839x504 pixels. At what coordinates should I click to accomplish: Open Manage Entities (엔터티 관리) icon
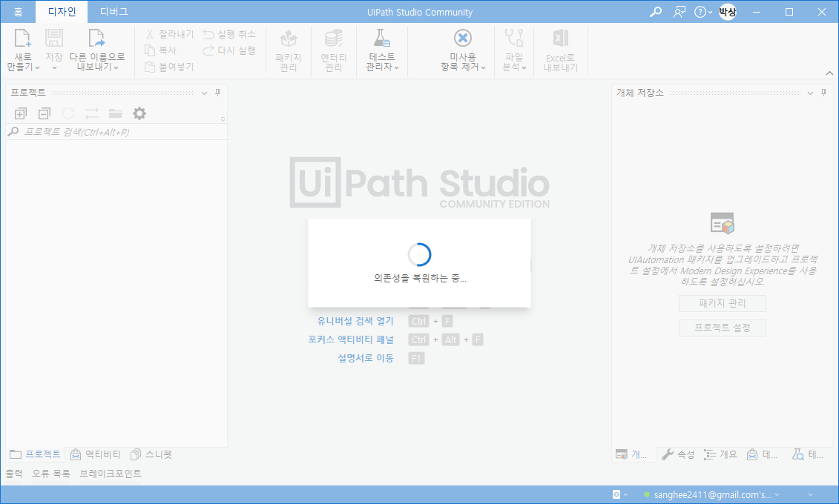click(x=333, y=39)
